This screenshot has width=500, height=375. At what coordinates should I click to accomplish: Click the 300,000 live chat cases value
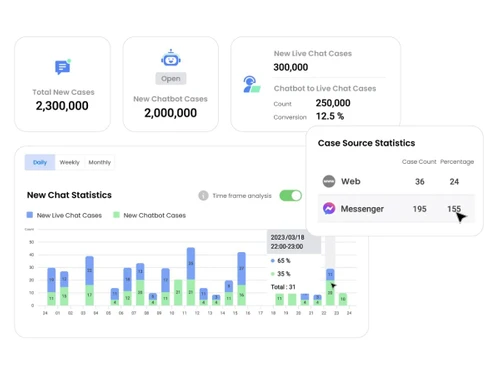point(291,67)
